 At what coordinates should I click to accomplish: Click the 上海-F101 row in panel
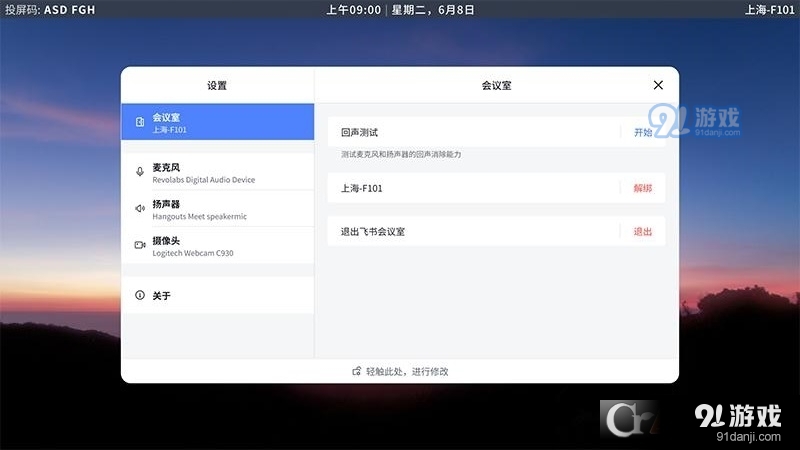tap(496, 188)
